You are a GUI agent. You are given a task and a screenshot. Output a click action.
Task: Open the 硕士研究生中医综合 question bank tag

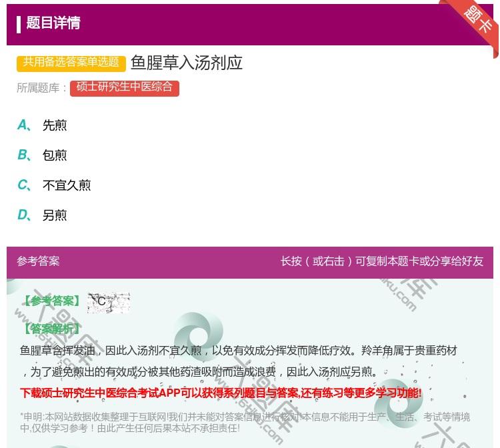[125, 88]
